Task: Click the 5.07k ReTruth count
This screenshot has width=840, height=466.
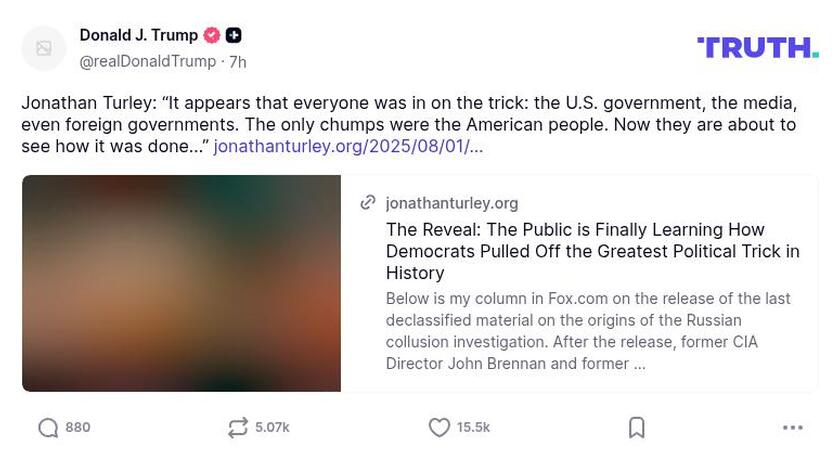Action: click(272, 428)
